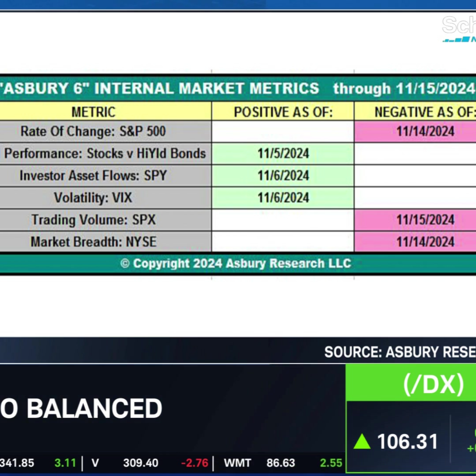The width and height of the screenshot is (476, 476).
Task: Select the "ASBURY 6" INTERNAL MARKET METRICS title
Action: 160,88
